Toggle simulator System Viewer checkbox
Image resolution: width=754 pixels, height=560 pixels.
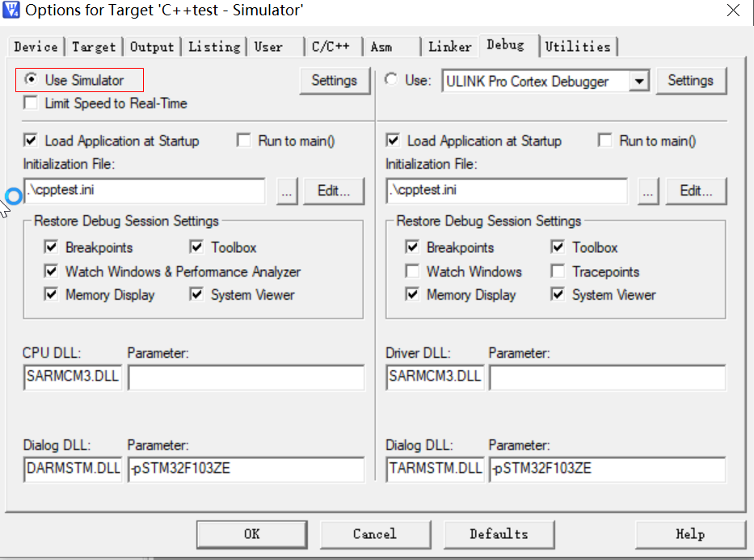(x=196, y=294)
